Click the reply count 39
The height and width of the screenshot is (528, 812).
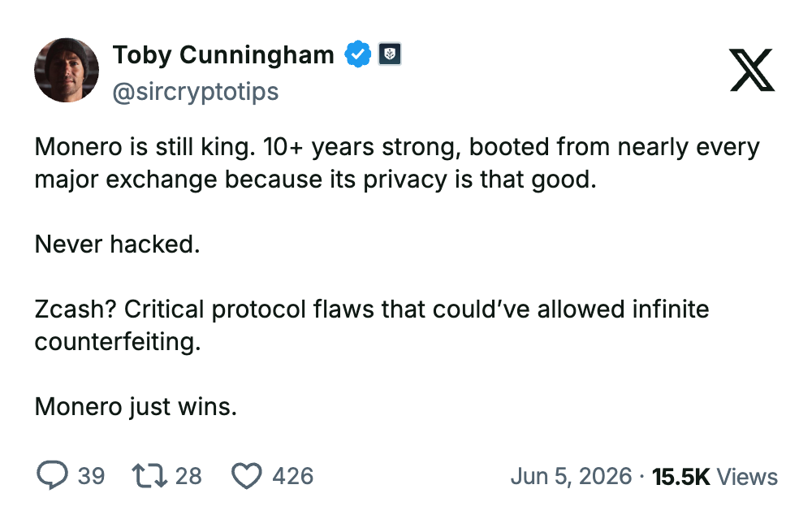91,476
